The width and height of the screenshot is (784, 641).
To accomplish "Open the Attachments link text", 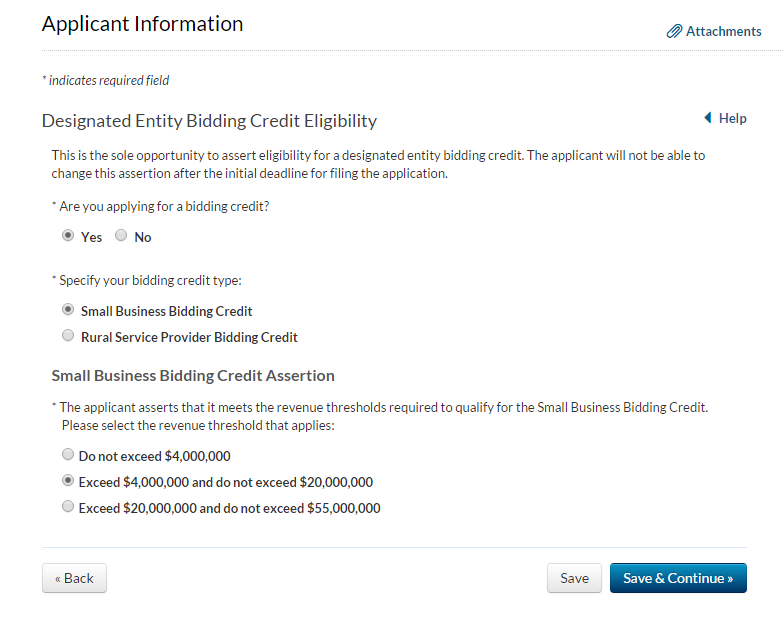I will (x=723, y=32).
